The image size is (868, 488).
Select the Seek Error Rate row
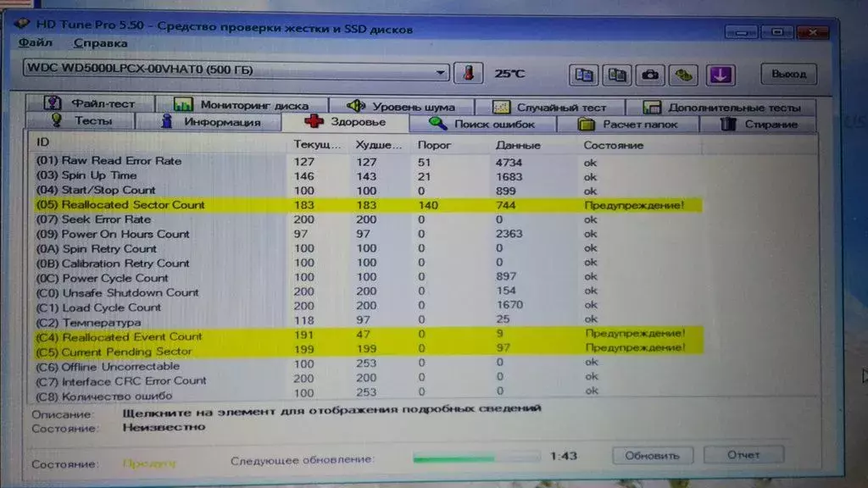point(368,219)
